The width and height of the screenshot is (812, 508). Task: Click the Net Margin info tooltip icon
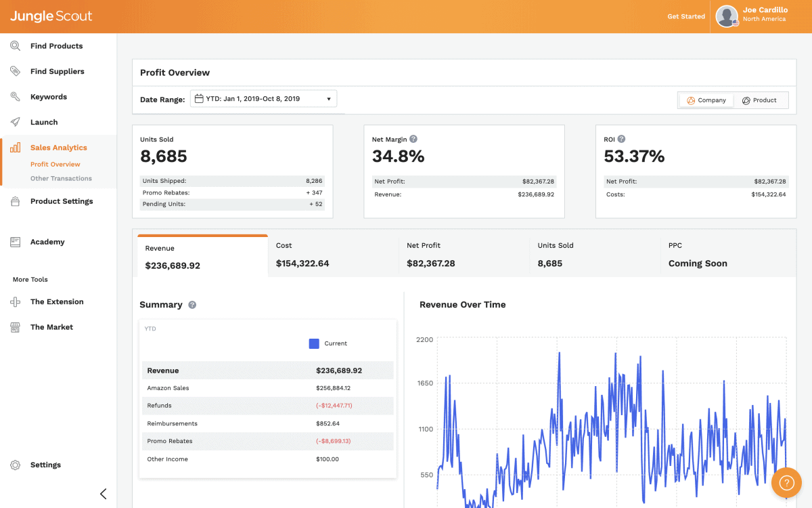coord(413,139)
